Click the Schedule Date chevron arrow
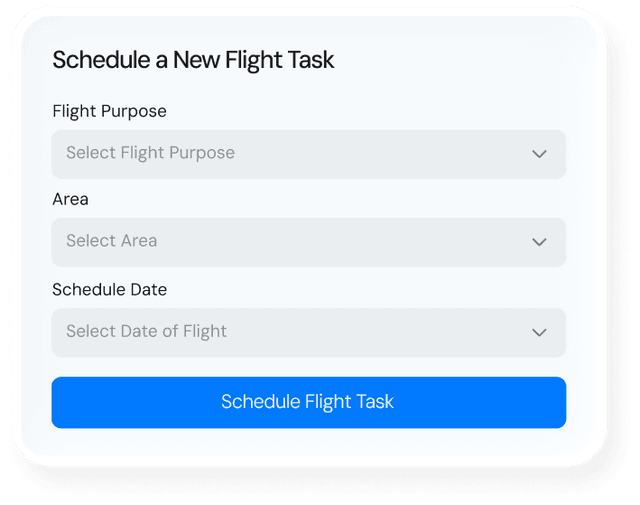The height and width of the screenshot is (505, 640). point(539,332)
